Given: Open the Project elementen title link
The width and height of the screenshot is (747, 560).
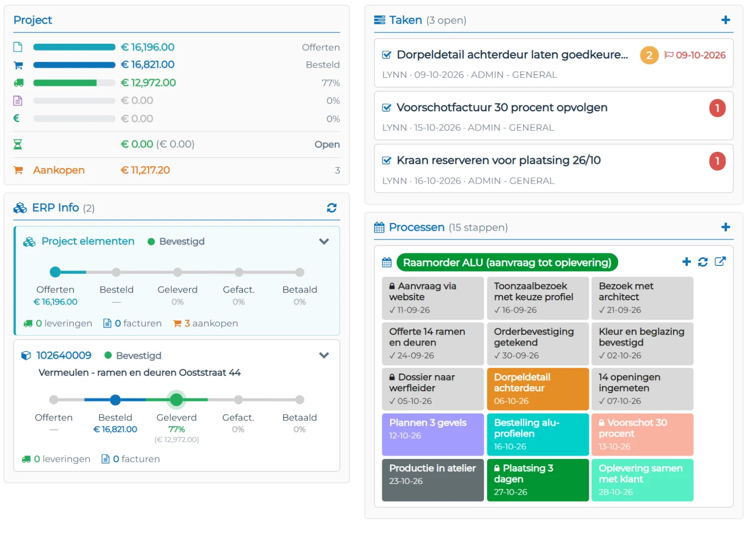Looking at the screenshot, I should pos(88,241).
